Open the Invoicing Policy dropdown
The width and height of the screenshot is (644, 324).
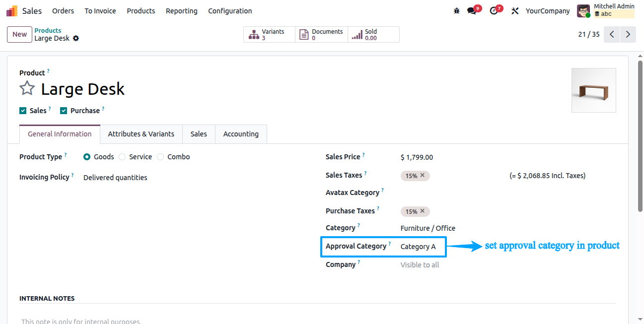coord(194,178)
